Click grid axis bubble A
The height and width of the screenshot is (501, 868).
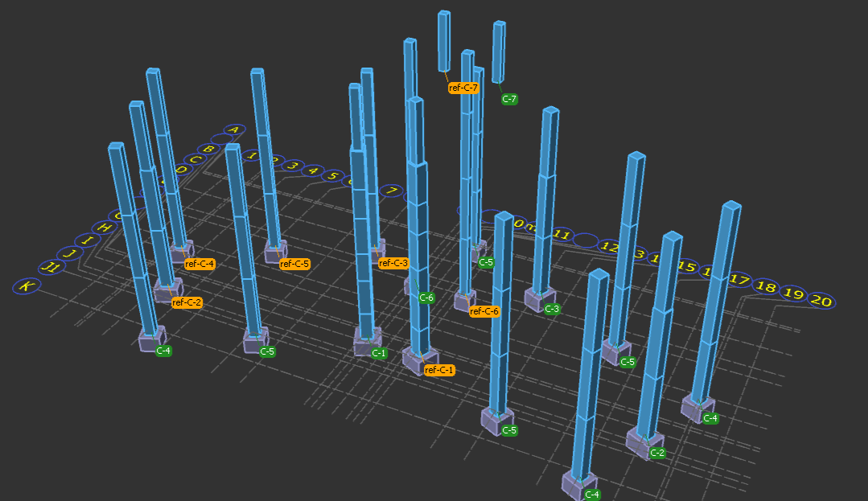coord(233,129)
